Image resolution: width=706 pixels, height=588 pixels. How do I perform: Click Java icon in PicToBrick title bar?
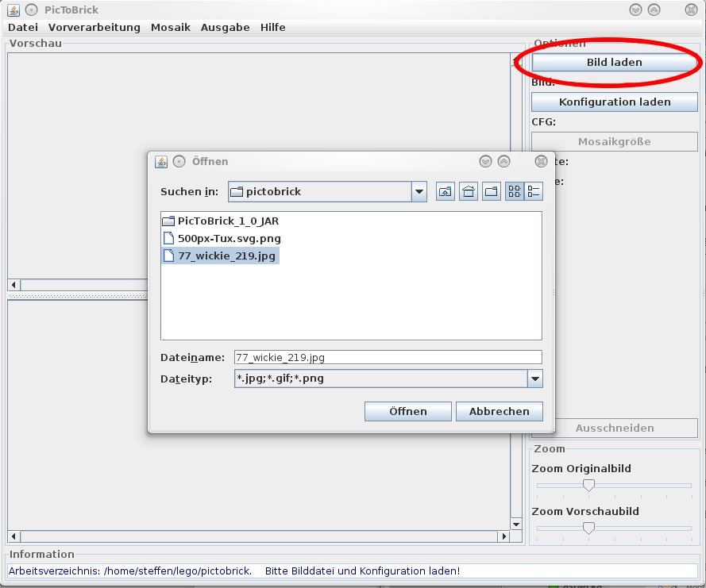point(13,10)
